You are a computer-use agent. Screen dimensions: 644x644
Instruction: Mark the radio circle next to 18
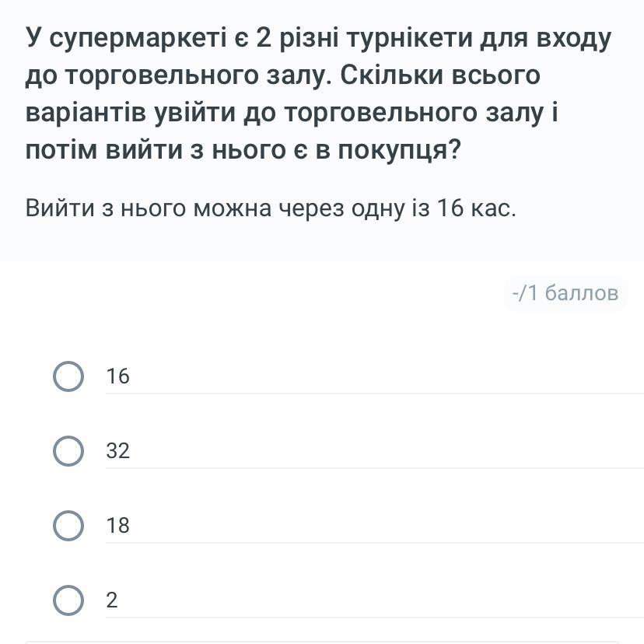tap(68, 526)
